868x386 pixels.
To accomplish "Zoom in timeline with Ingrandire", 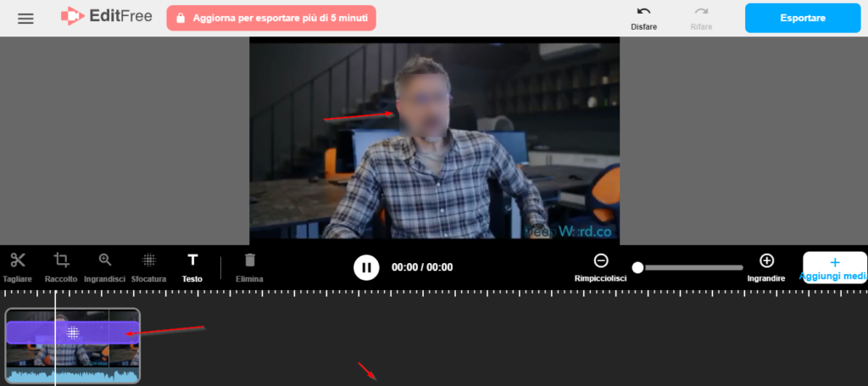I will [x=766, y=267].
